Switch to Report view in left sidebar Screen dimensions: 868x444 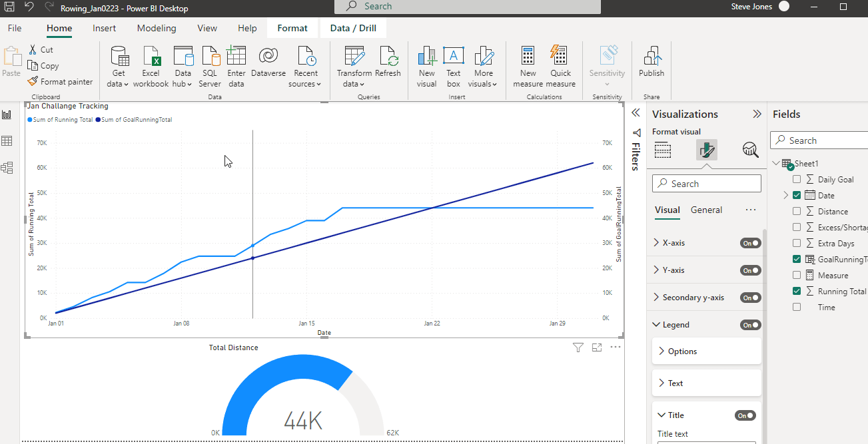[x=7, y=114]
